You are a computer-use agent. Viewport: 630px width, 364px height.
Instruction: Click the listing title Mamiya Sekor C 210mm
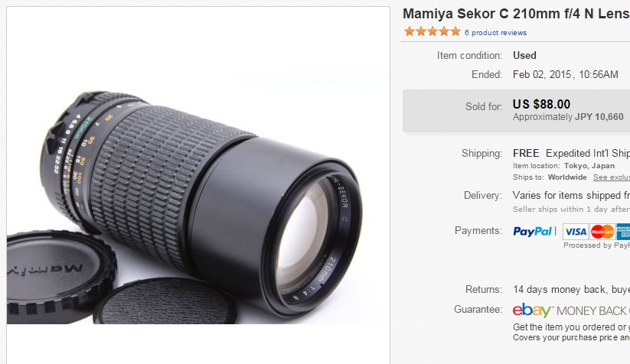point(516,14)
